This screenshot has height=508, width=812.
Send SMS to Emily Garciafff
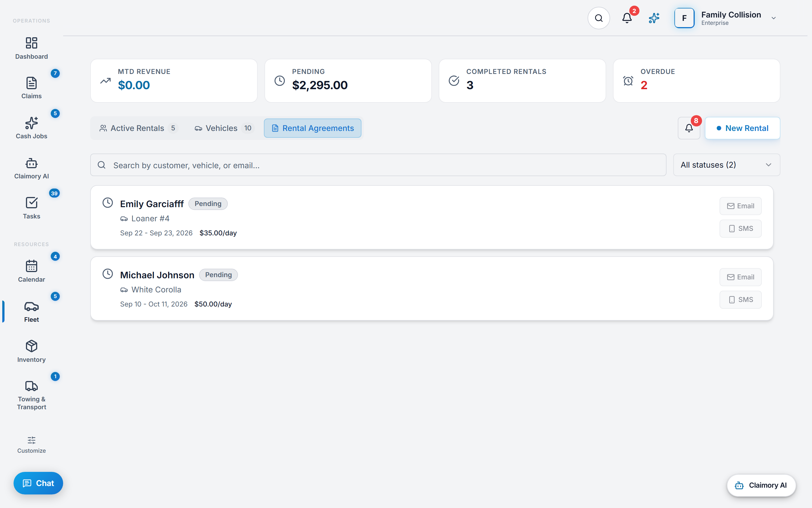pos(740,229)
